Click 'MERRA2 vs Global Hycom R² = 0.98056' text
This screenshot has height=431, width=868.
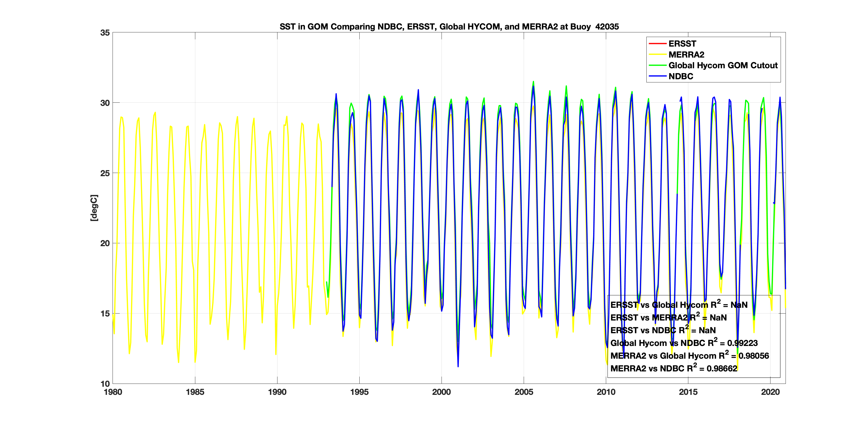coord(689,356)
